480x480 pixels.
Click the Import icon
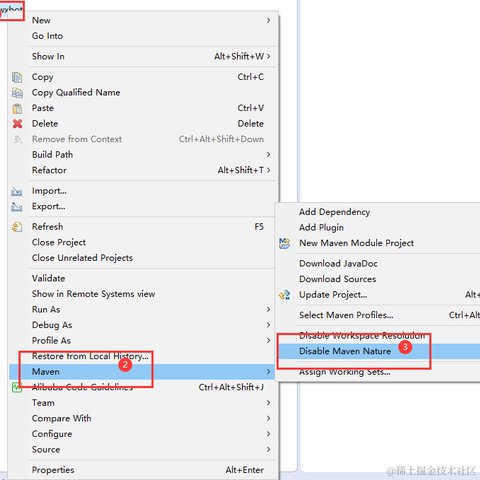click(17, 191)
